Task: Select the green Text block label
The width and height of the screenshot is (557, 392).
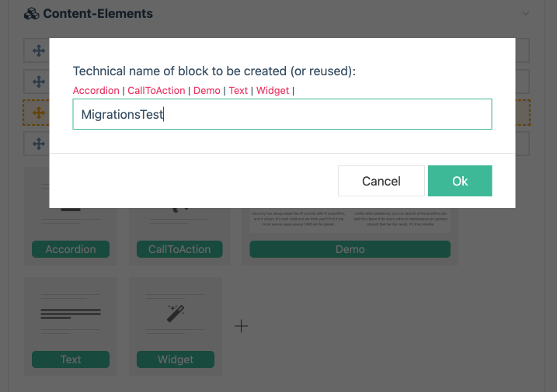Action: [71, 359]
